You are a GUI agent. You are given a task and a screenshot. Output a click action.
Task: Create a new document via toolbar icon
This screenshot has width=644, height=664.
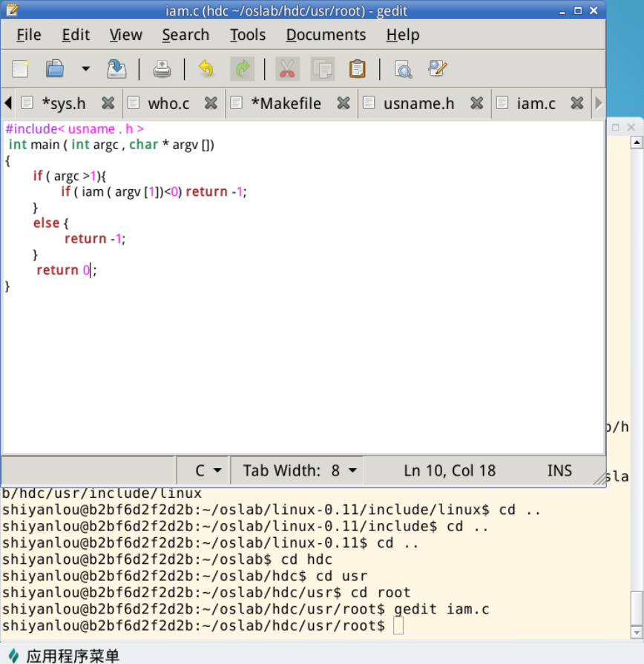[21, 69]
